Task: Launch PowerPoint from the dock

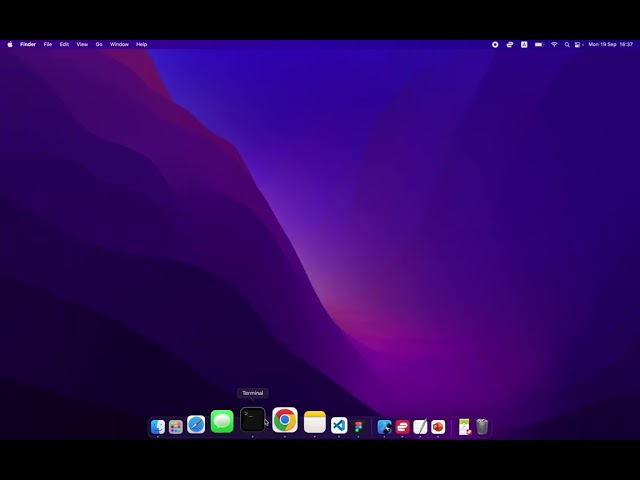Action: [x=438, y=427]
